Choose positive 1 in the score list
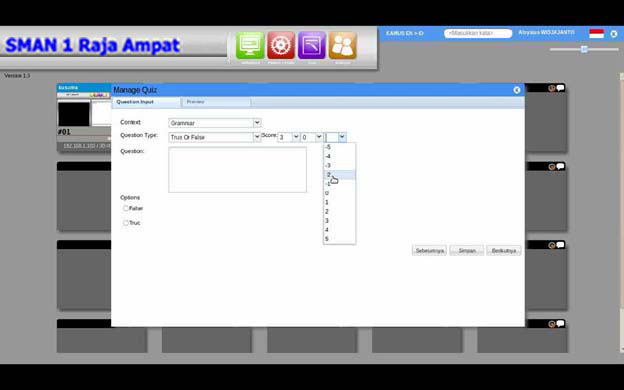Screen dimensions: 624x390 (x=339, y=202)
